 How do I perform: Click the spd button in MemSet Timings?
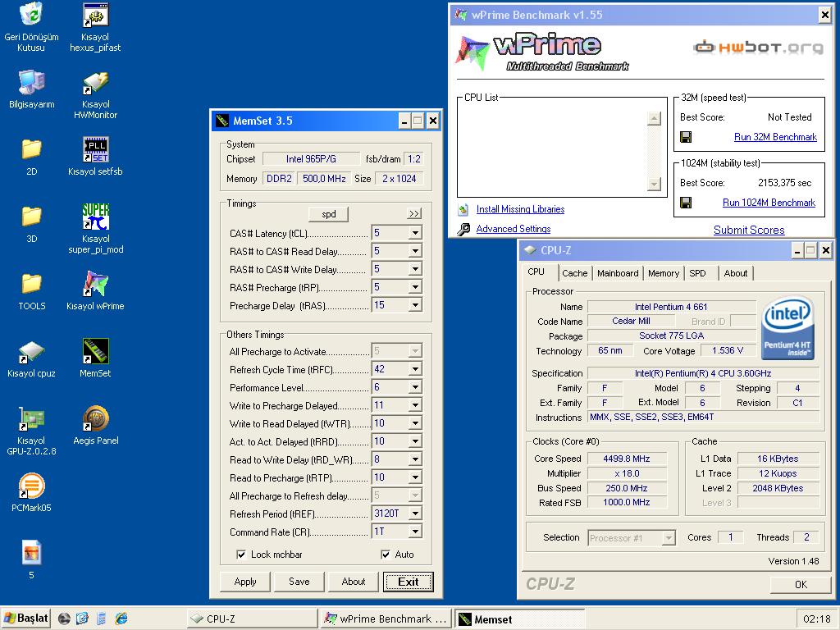(328, 214)
